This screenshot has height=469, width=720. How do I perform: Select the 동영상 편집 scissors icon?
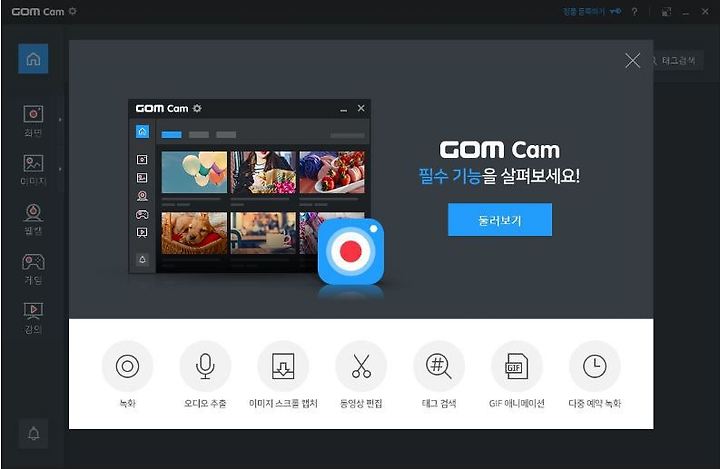pyautogui.click(x=361, y=366)
